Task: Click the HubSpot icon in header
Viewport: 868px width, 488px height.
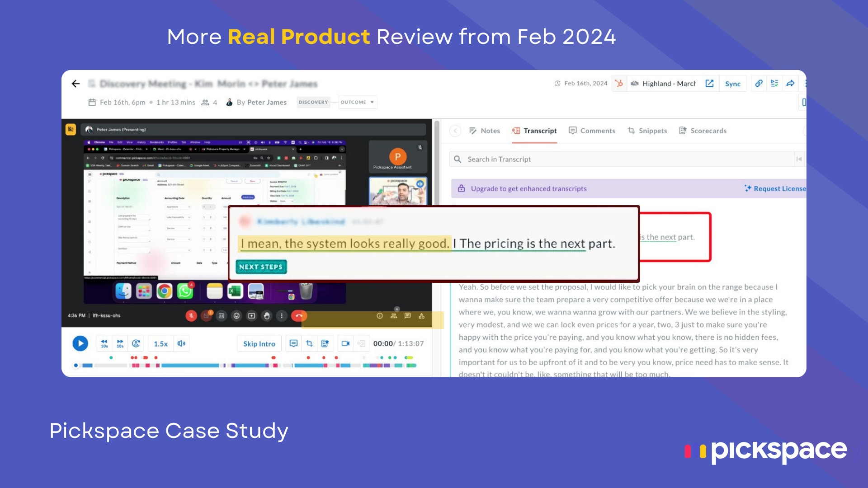Action: click(619, 84)
